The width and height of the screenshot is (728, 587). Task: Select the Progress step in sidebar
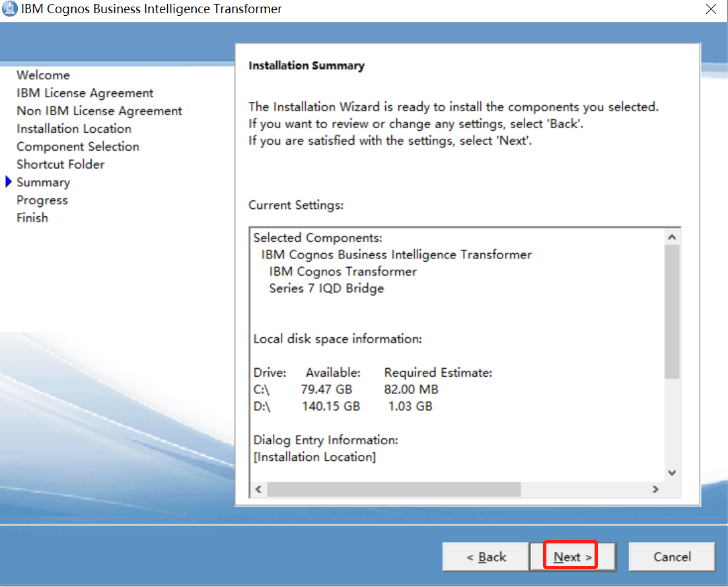pyautogui.click(x=42, y=200)
